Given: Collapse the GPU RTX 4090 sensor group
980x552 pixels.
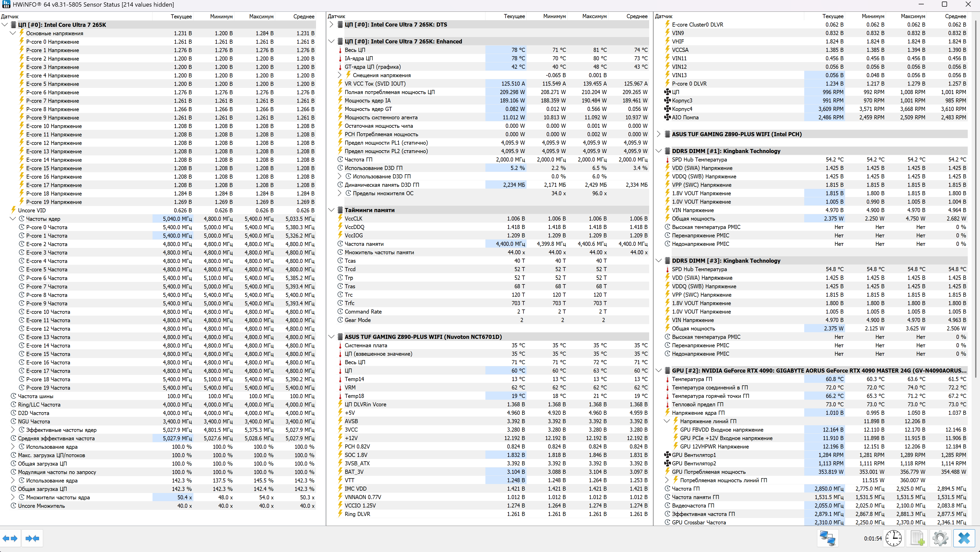Looking at the screenshot, I should 659,371.
